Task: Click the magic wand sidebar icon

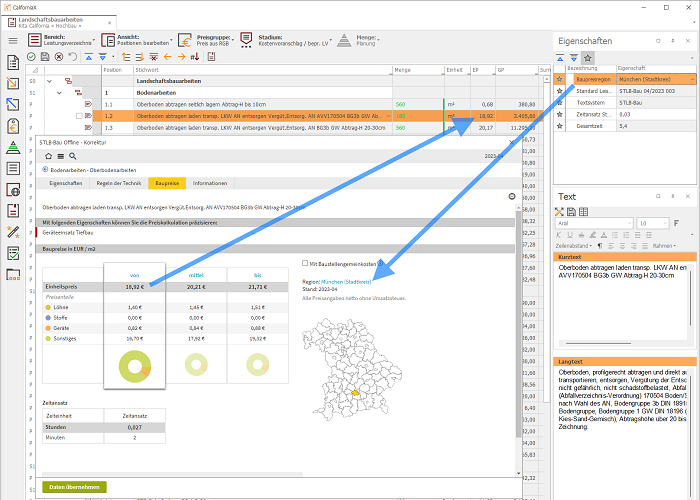Action: point(13,232)
